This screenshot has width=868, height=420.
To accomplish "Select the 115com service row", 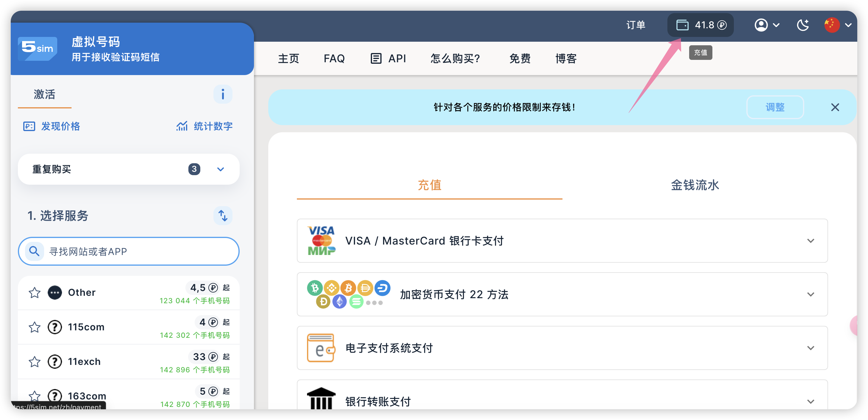I will click(x=128, y=327).
